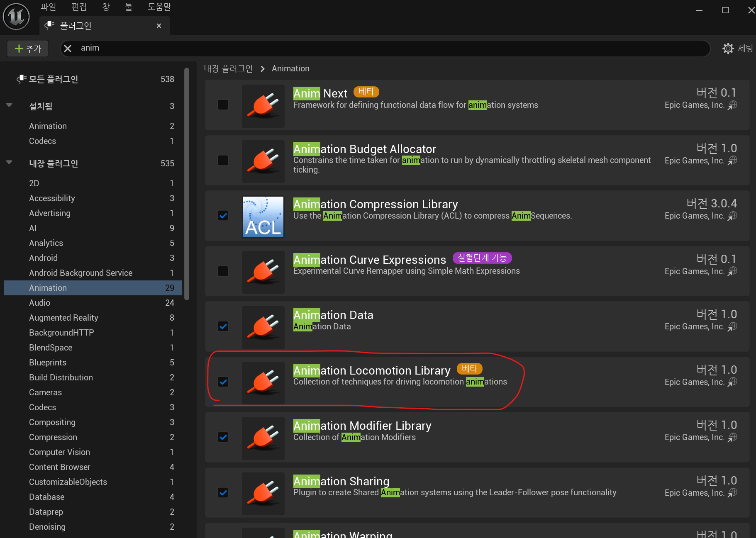Open the 파일 menu
756x538 pixels.
(48, 7)
